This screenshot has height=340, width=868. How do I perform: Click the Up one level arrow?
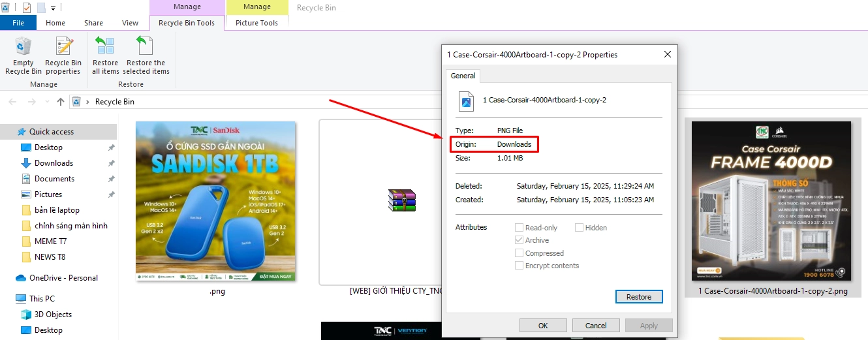tap(61, 102)
